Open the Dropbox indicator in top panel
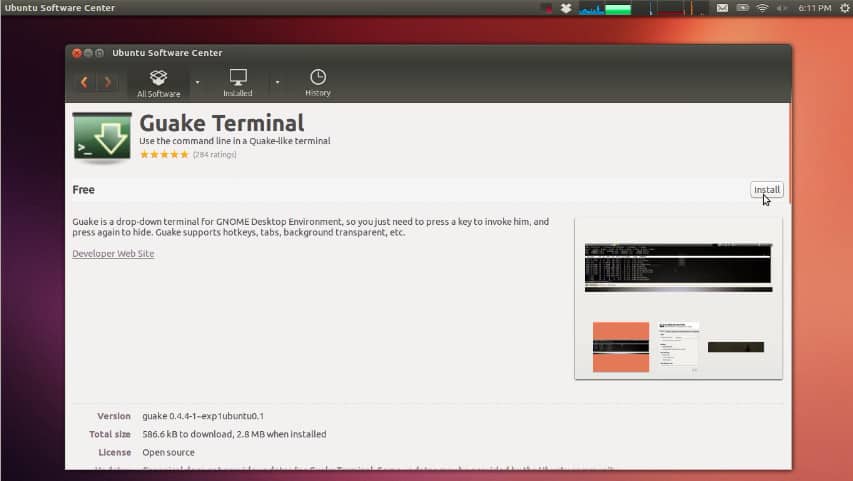The image size is (853, 481). [x=566, y=8]
